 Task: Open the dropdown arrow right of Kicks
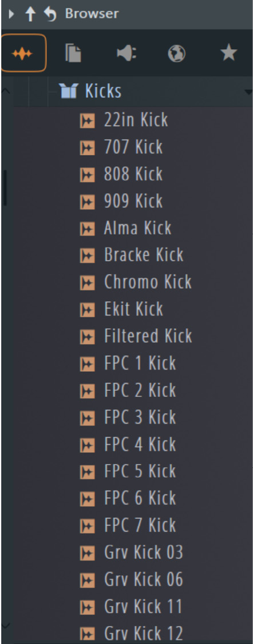(248, 91)
